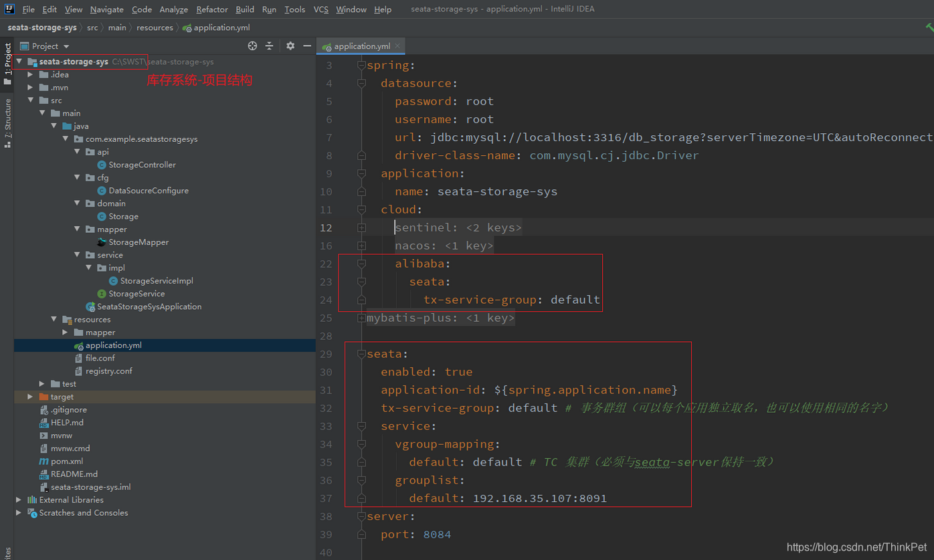Open the File menu
Viewport: 934px width, 560px height.
click(x=28, y=9)
